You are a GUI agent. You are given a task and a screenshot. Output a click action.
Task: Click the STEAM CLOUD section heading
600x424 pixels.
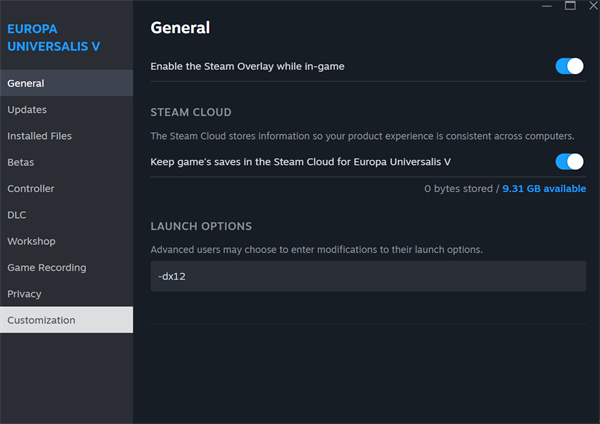pos(191,112)
